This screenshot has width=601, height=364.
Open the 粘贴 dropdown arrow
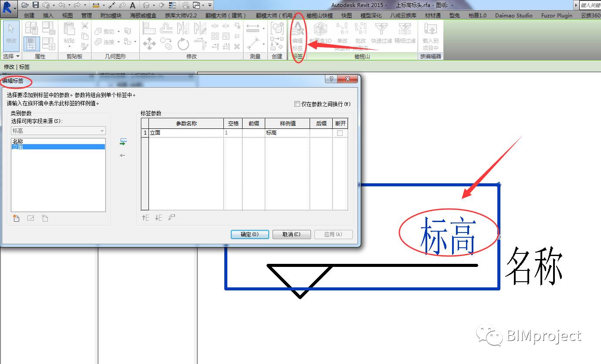pos(69,47)
